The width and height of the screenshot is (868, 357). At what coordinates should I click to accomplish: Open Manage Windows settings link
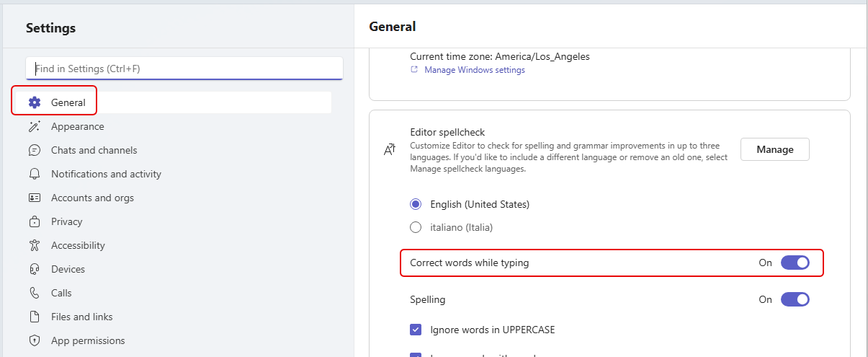[x=474, y=70]
